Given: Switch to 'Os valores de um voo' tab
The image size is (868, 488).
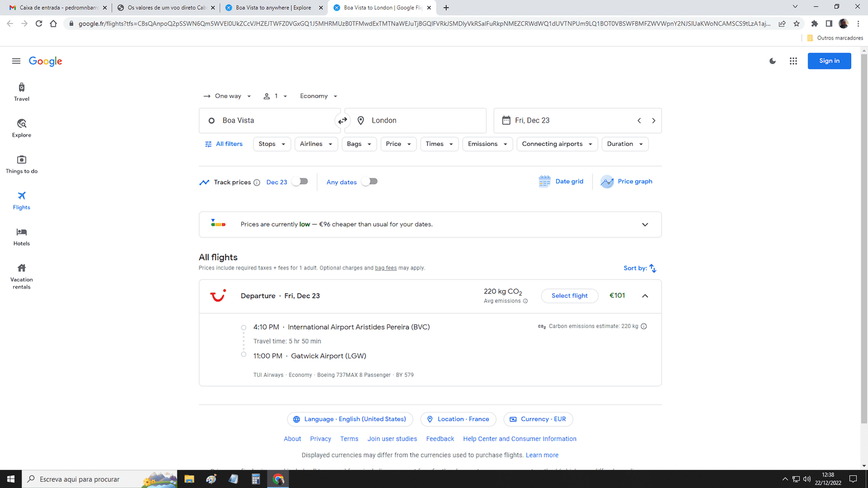Looking at the screenshot, I should click(166, 8).
